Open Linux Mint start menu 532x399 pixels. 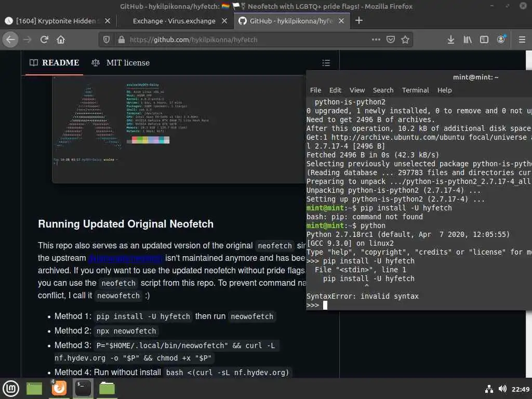[x=11, y=389]
